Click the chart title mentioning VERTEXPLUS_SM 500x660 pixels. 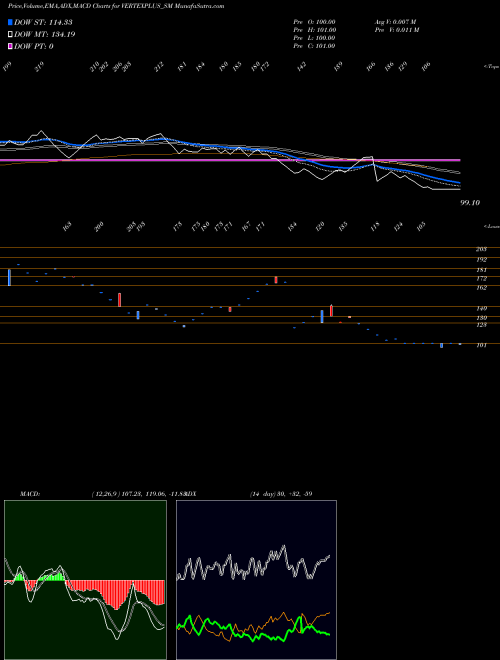(x=116, y=6)
